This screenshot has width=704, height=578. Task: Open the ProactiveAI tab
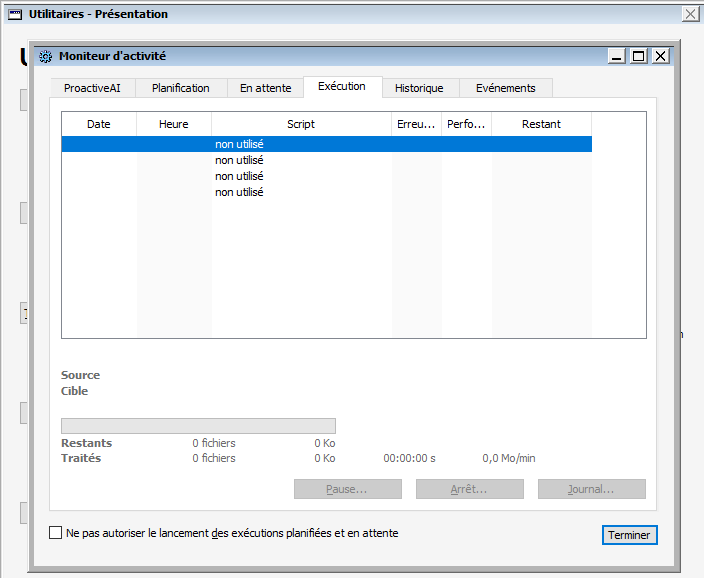click(x=92, y=88)
